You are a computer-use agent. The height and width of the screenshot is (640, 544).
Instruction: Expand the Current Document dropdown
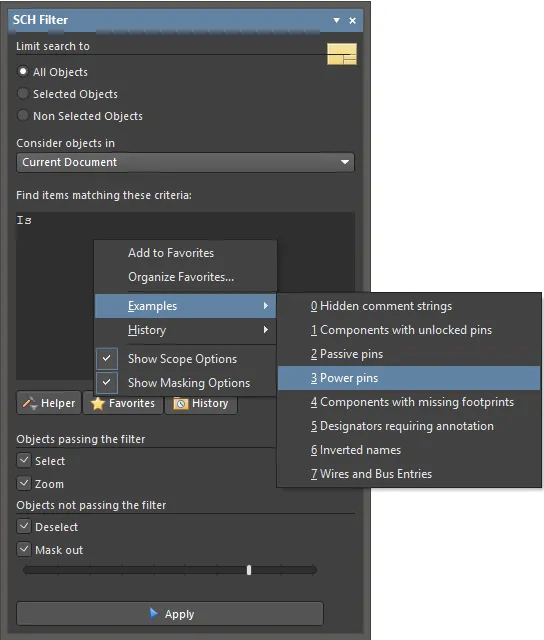coord(185,162)
